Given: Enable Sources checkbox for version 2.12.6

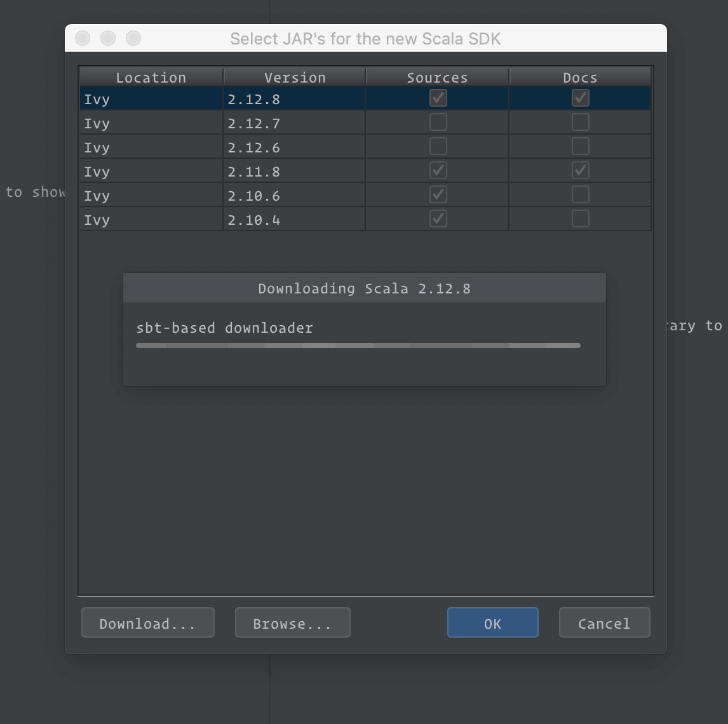Looking at the screenshot, I should [x=438, y=146].
